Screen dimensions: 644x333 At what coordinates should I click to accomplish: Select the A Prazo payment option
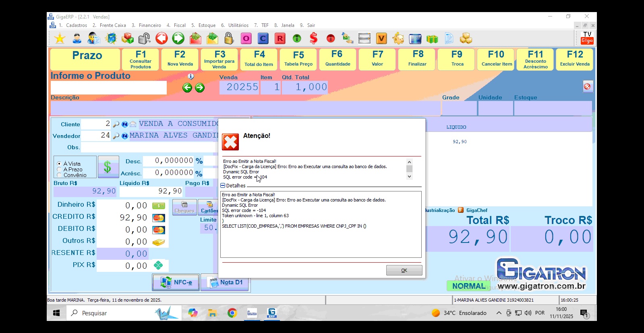tap(60, 169)
